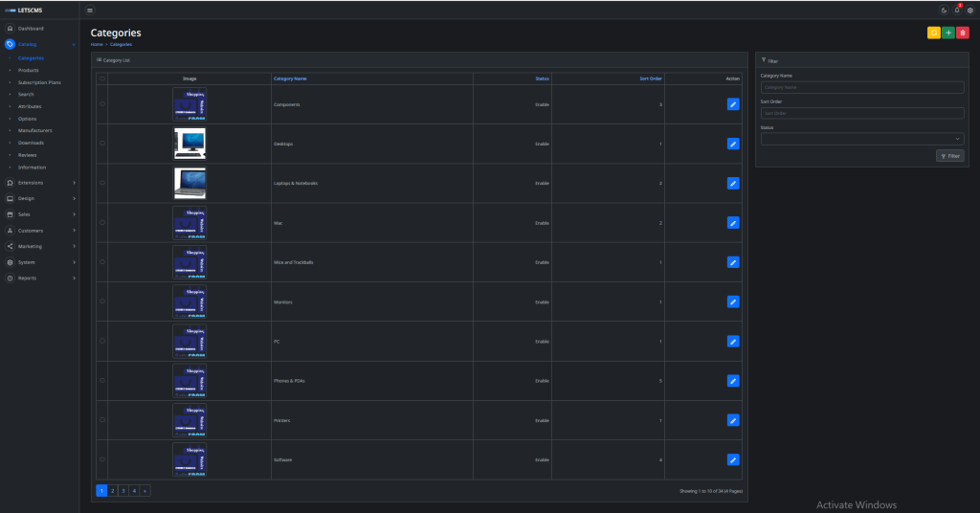Select the Mac row checkbox
The height and width of the screenshot is (513, 980).
(102, 222)
